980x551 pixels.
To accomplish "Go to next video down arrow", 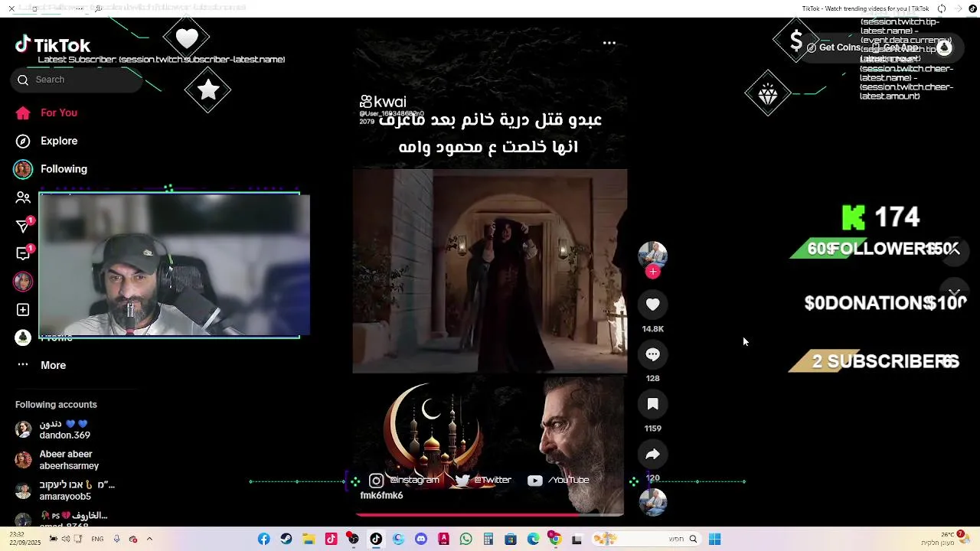I will point(954,293).
